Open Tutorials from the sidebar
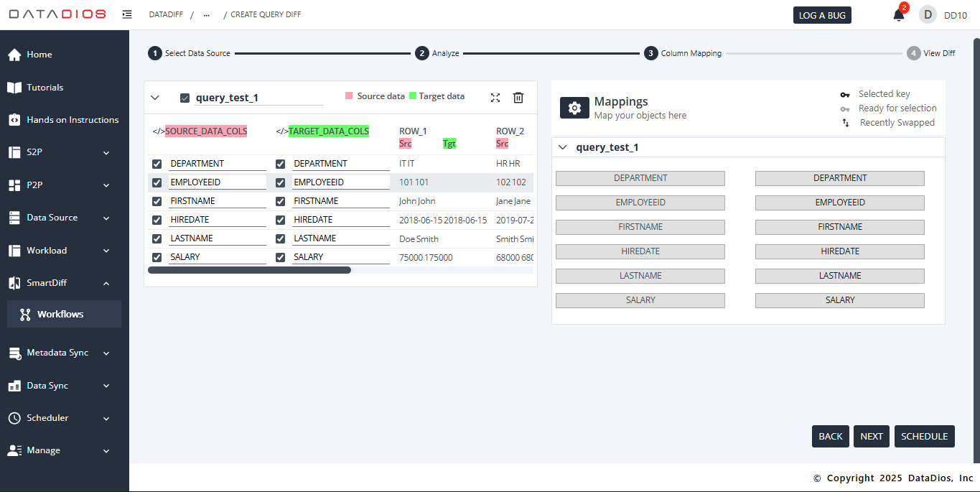Image resolution: width=980 pixels, height=492 pixels. pos(45,88)
